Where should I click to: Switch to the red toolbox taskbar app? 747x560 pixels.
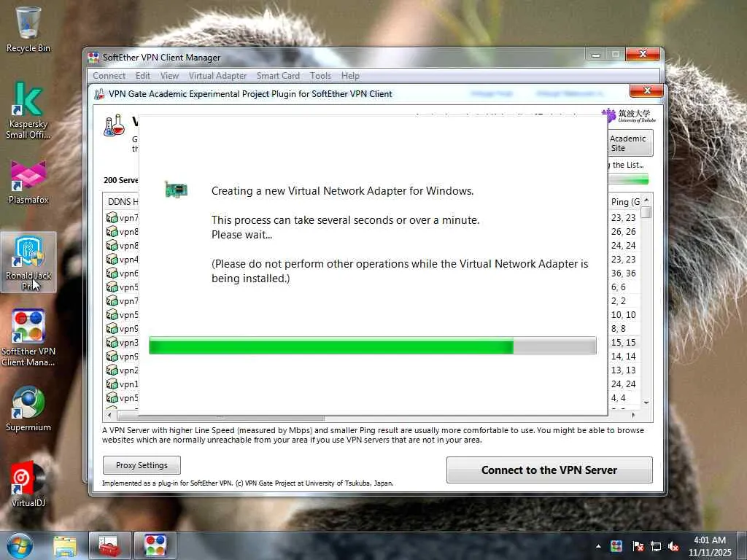point(110,546)
